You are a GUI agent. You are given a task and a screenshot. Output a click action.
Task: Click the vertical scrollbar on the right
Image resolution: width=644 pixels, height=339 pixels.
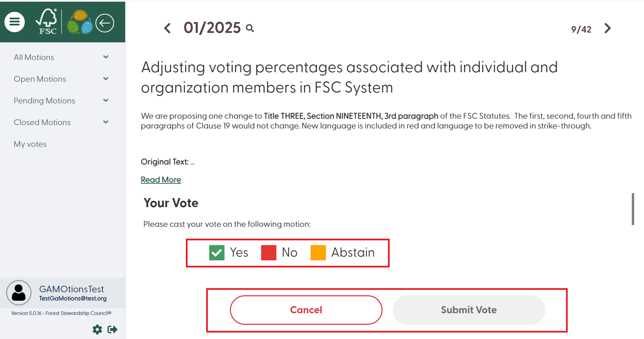[633, 209]
